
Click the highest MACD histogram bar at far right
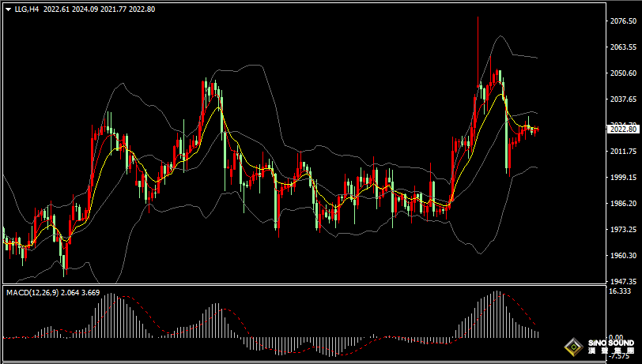pyautogui.click(x=497, y=294)
